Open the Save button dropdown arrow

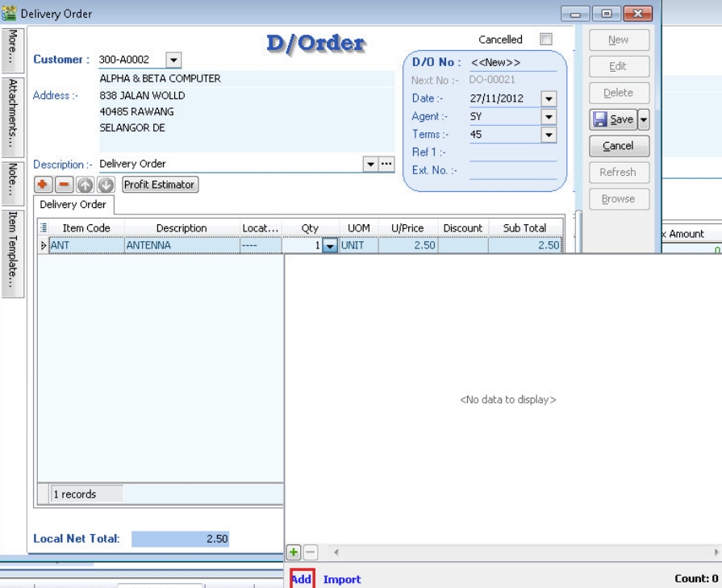click(644, 119)
